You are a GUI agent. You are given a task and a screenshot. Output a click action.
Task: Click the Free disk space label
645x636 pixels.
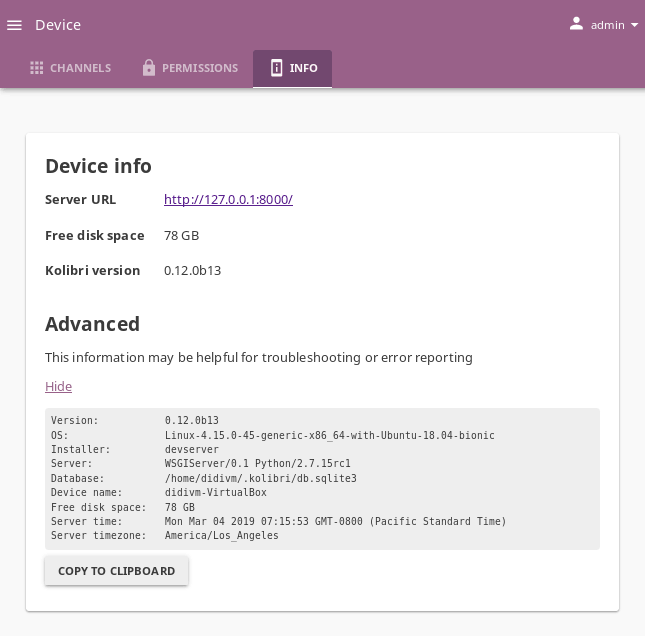coord(95,236)
